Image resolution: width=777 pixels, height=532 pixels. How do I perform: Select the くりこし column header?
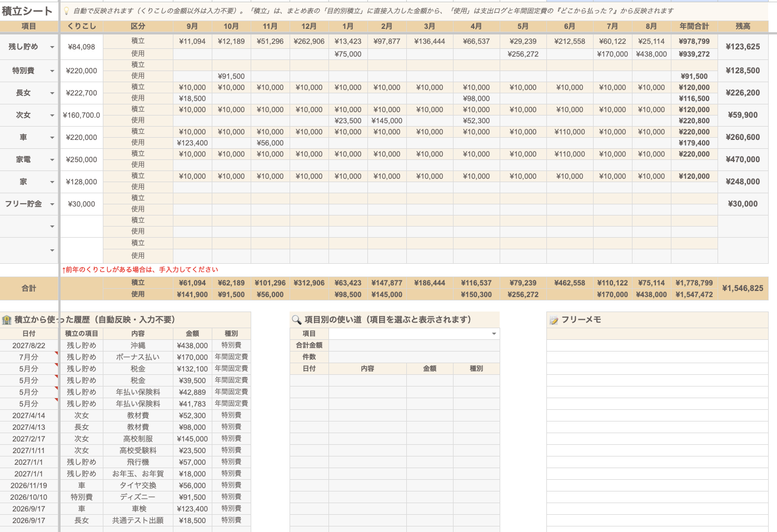[82, 26]
